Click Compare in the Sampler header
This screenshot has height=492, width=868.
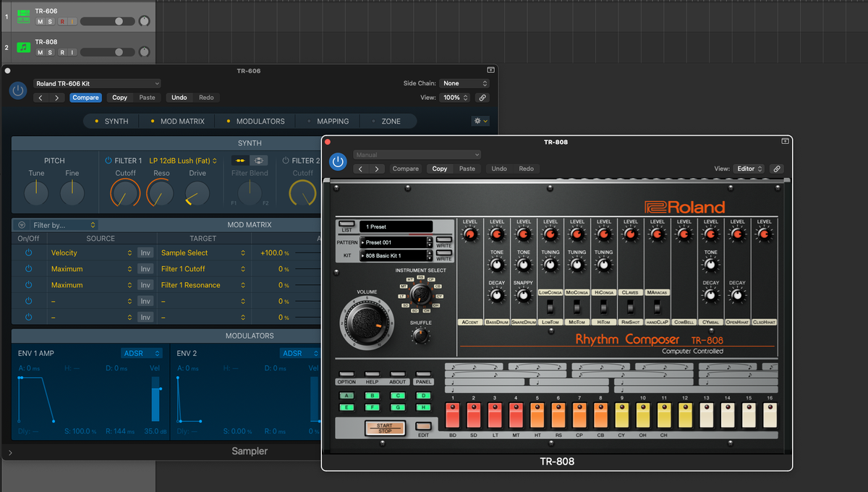pos(85,97)
